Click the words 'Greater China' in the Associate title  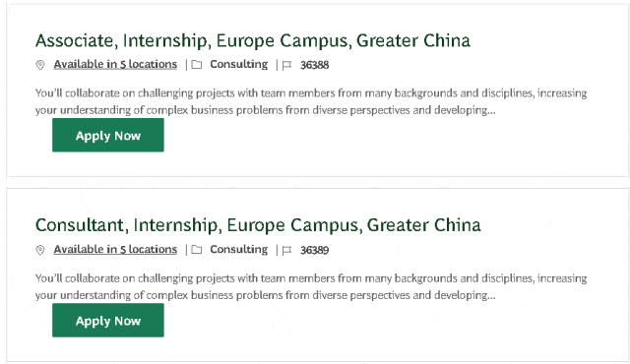tap(413, 41)
